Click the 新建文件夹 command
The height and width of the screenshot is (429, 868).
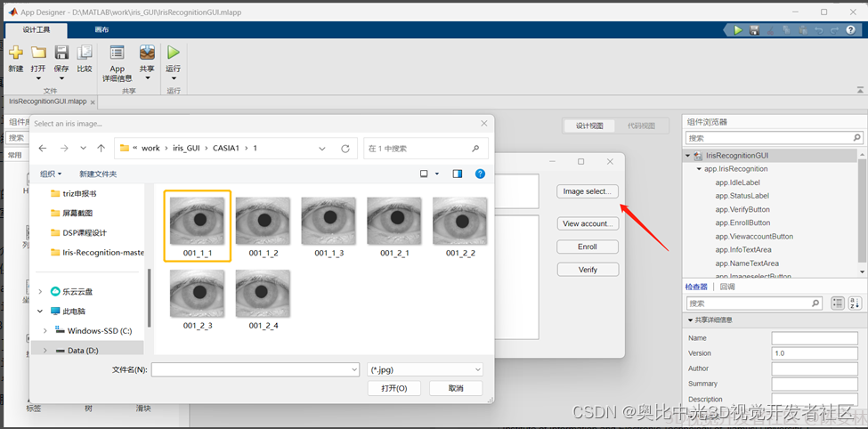[98, 174]
